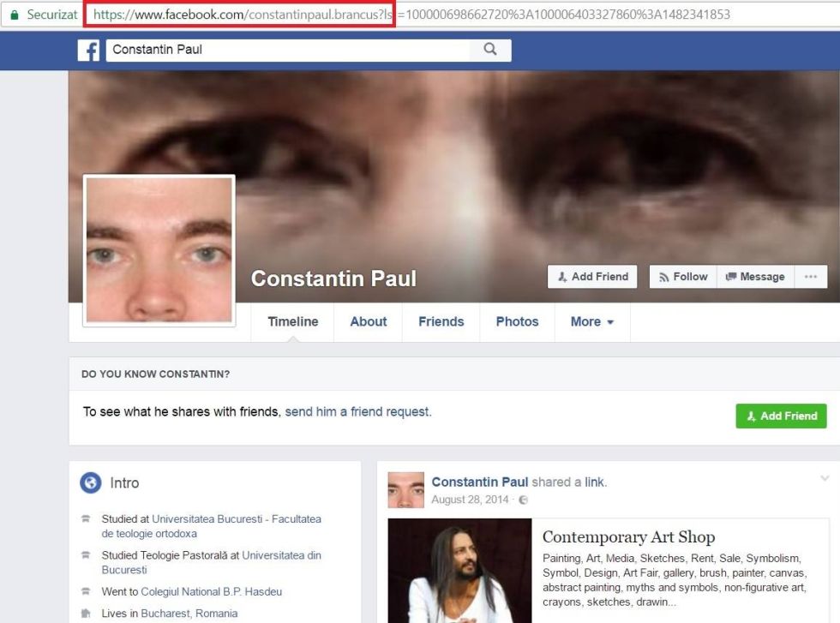Open the About tab

click(368, 321)
